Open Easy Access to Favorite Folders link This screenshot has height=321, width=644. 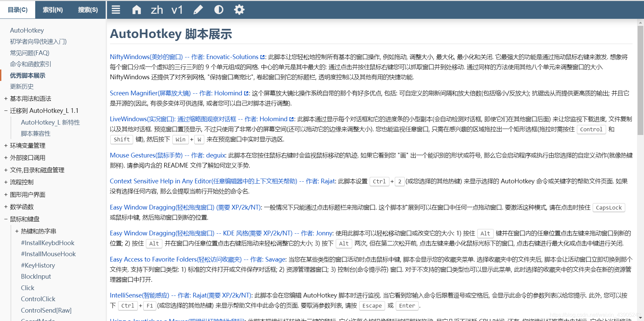tap(198, 260)
